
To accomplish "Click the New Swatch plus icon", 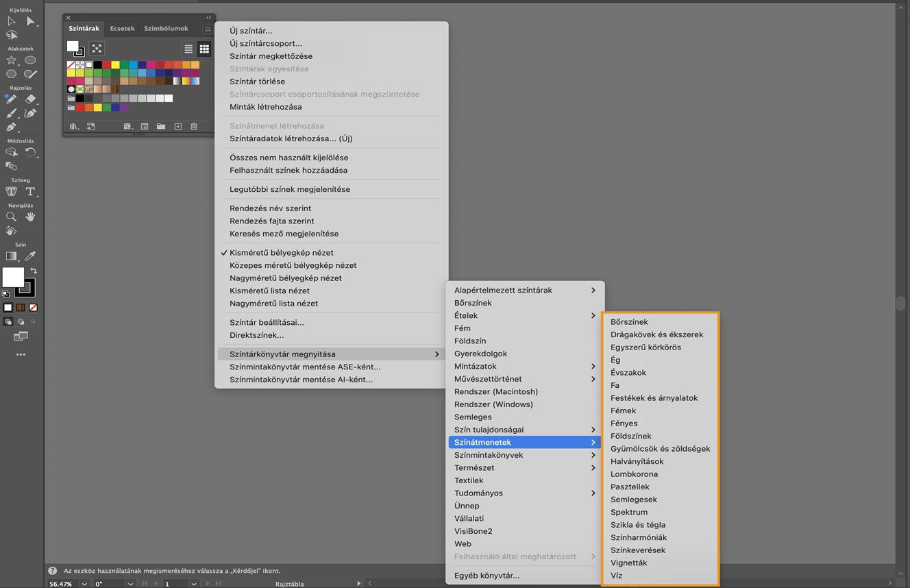I will click(x=178, y=126).
